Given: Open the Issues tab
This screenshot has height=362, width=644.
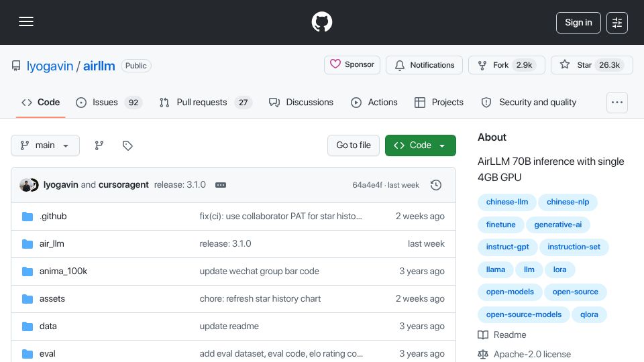Looking at the screenshot, I should click(109, 102).
